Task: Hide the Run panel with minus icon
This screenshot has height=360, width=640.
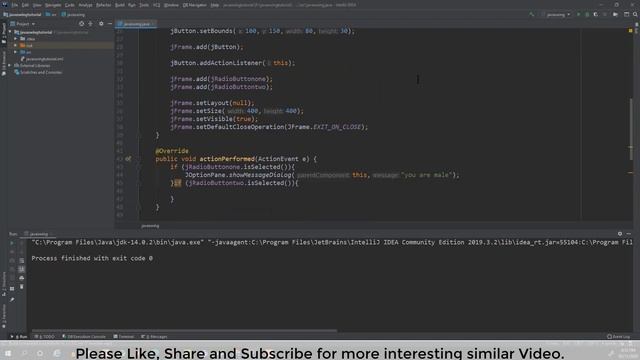Action: (629, 234)
